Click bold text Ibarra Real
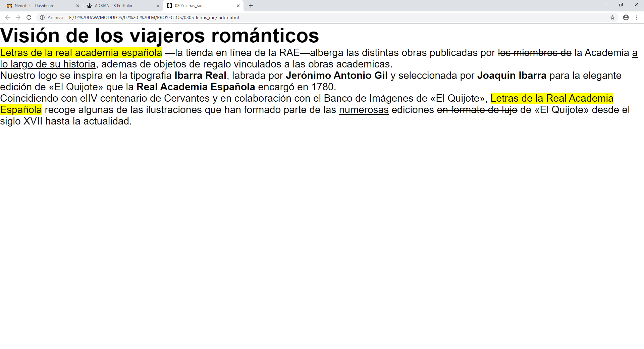This screenshot has width=644, height=349. click(x=200, y=76)
